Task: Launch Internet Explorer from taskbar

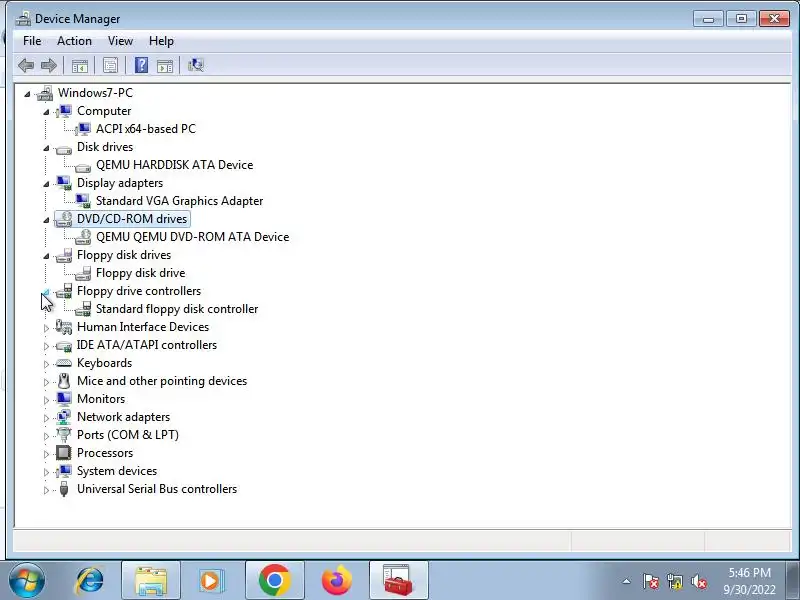Action: pyautogui.click(x=89, y=581)
